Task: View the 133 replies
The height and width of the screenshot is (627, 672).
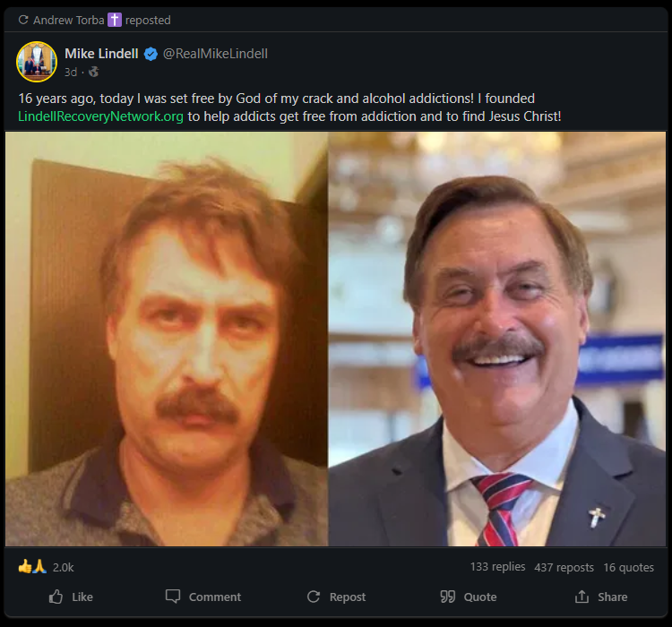Action: (497, 567)
